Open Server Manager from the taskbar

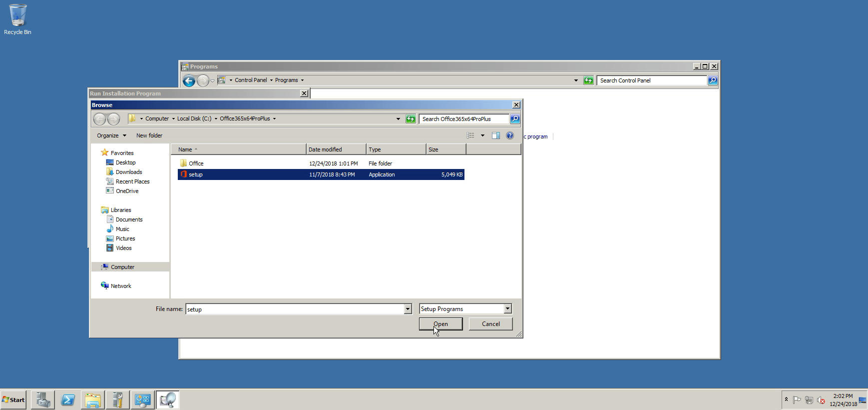click(x=43, y=400)
